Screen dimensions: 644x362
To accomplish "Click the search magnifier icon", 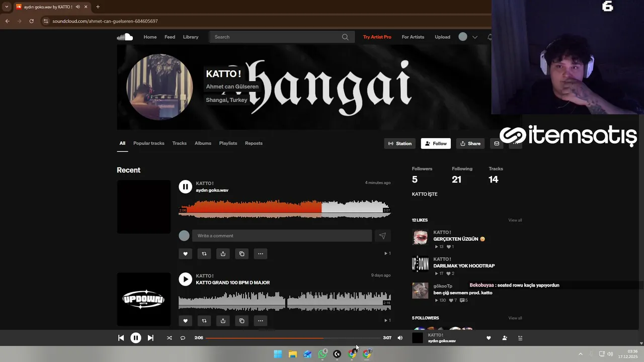I will coord(345,37).
